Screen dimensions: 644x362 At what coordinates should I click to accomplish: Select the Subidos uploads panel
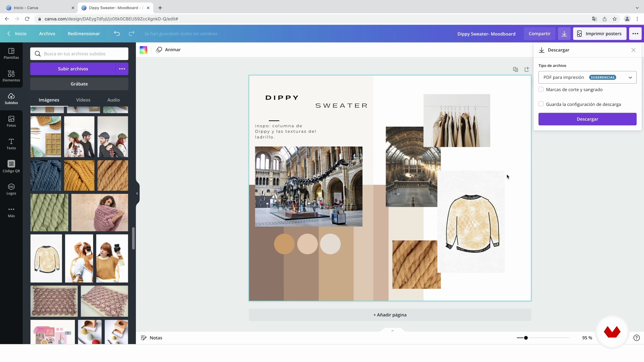click(11, 99)
